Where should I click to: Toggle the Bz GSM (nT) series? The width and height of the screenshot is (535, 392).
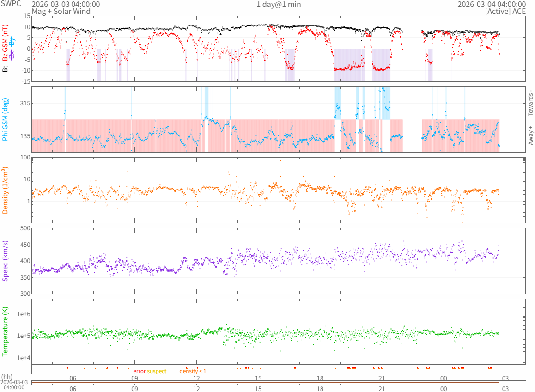coord(6,43)
